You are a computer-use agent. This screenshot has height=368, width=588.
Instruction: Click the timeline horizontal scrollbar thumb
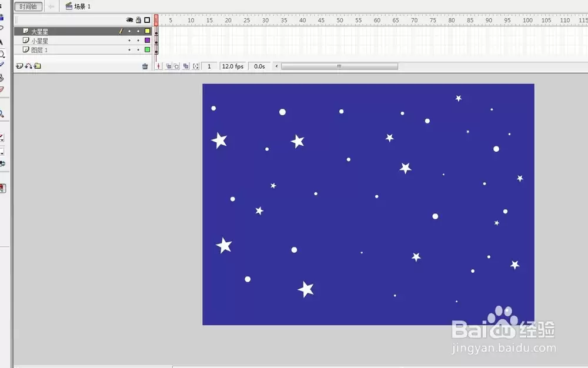(339, 66)
